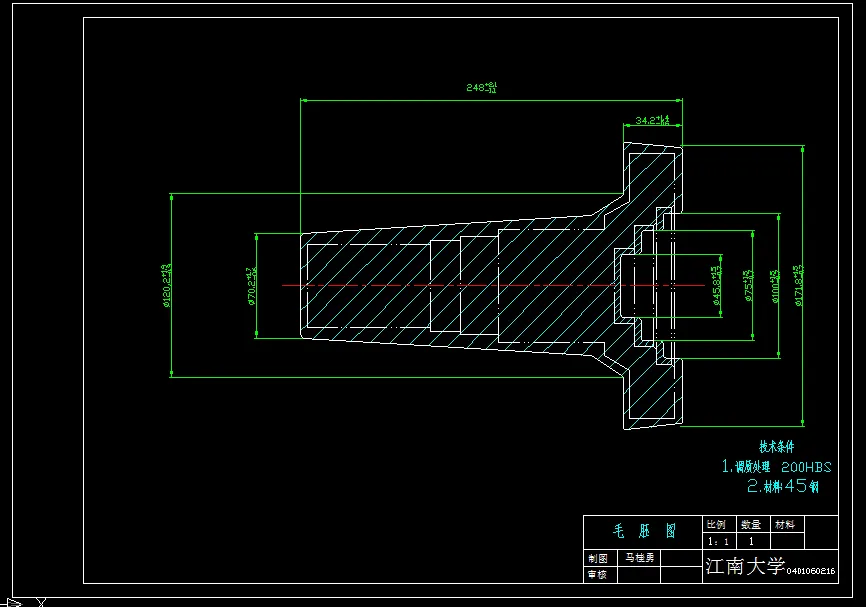
Task: Select the quantity value '1' under 数量
Action: point(751,541)
